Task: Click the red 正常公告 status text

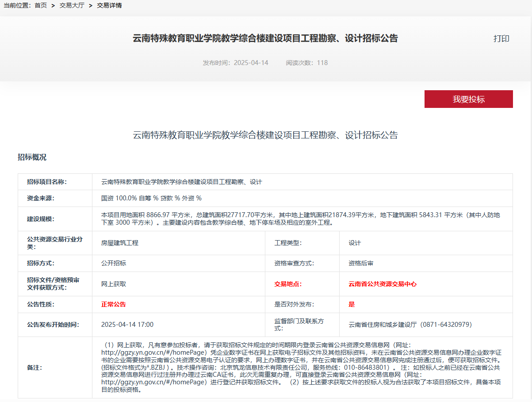Action: (114, 304)
